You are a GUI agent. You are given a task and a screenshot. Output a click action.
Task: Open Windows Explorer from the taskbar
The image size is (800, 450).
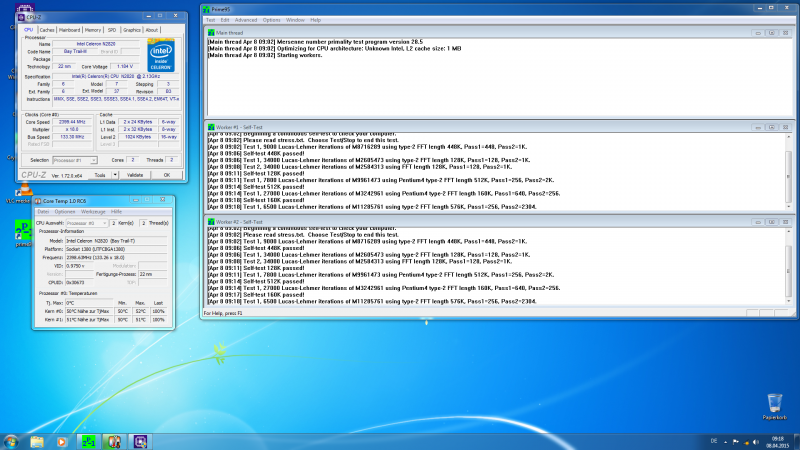pyautogui.click(x=37, y=442)
